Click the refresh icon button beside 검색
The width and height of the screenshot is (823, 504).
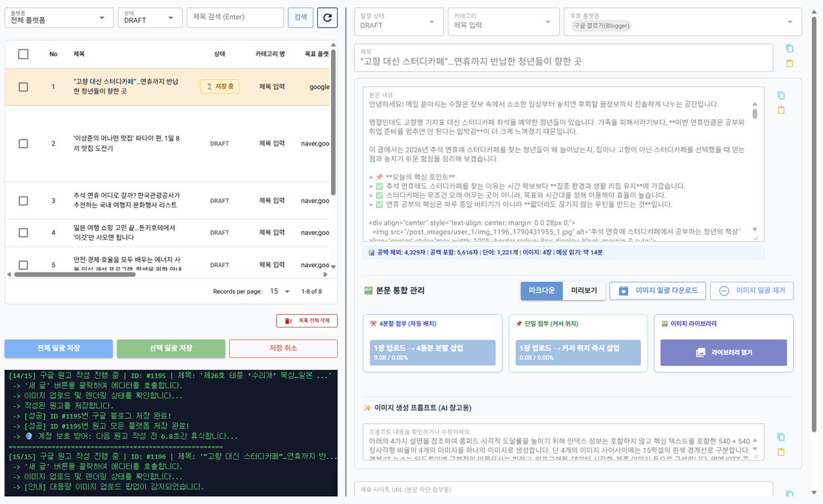click(327, 18)
